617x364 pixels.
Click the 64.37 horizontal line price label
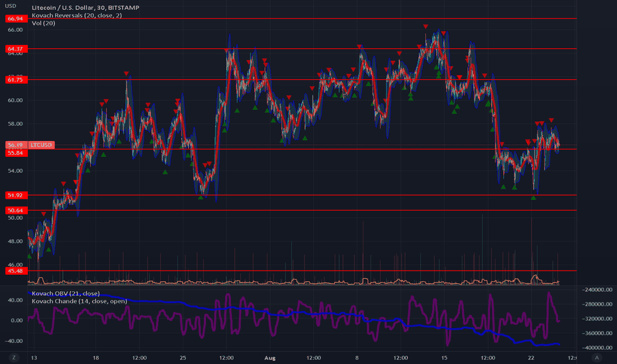click(17, 49)
